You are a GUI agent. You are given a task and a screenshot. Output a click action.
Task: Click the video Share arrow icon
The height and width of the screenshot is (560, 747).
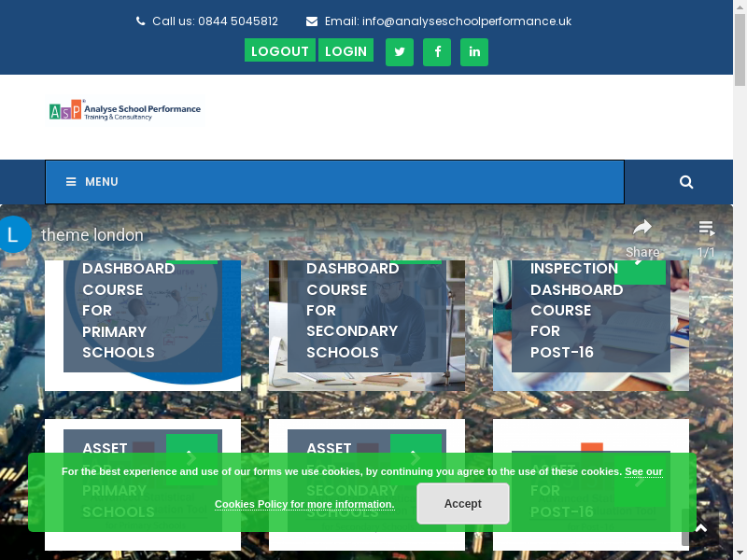(642, 229)
